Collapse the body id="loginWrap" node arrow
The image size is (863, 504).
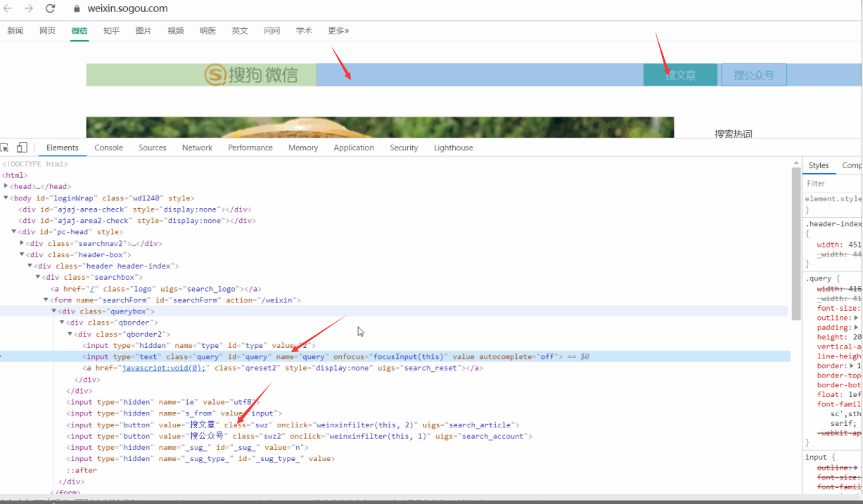pos(6,198)
